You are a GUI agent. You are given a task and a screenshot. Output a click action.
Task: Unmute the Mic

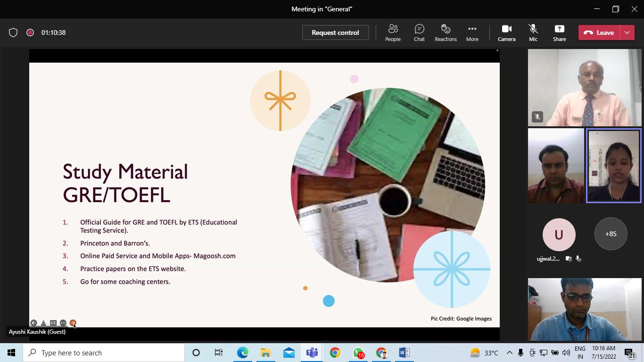533,33
